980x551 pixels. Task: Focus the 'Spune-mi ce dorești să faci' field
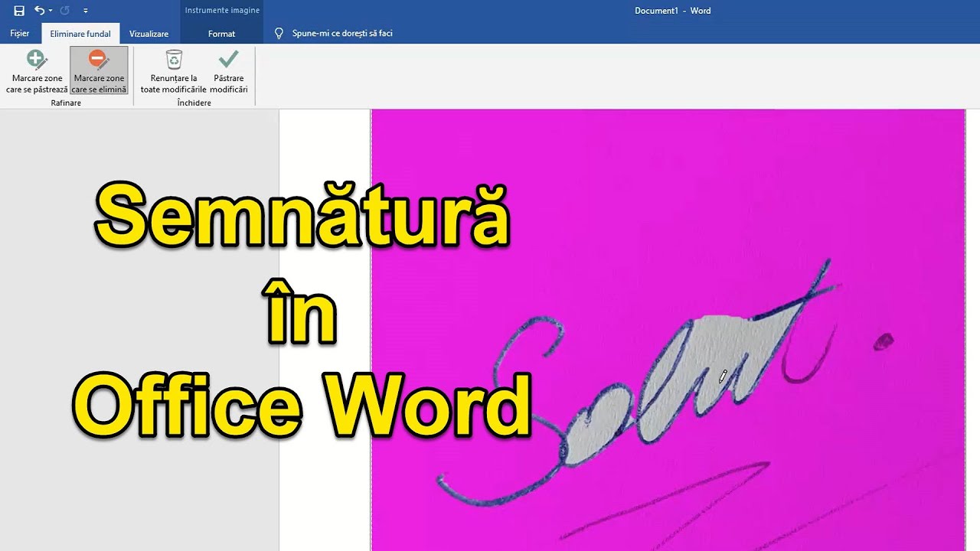click(x=342, y=34)
